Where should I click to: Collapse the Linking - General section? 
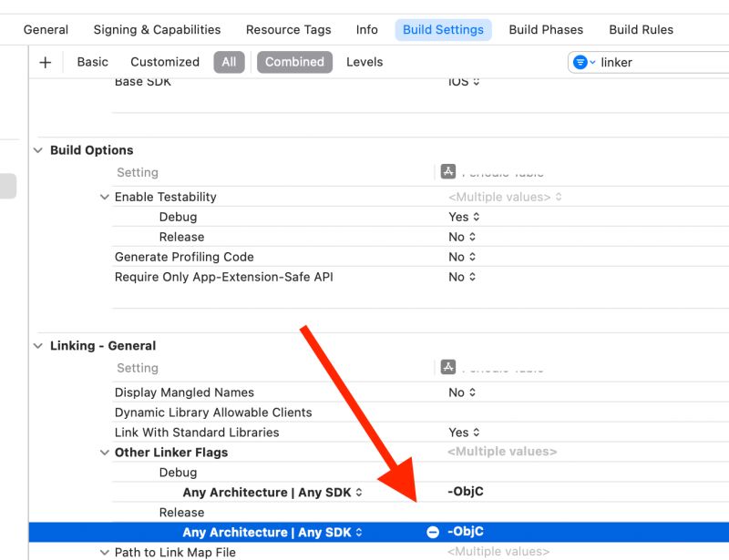tap(36, 346)
